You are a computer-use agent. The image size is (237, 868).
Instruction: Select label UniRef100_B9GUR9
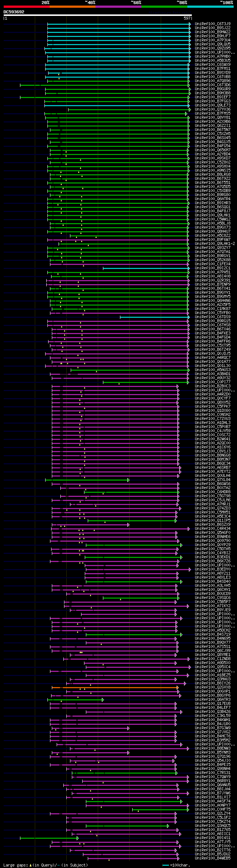coord(213,89)
